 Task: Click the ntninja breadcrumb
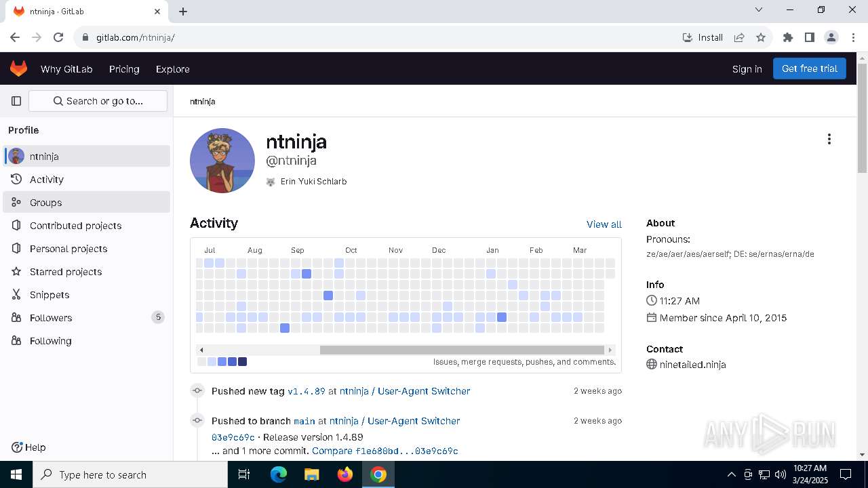[x=203, y=102]
